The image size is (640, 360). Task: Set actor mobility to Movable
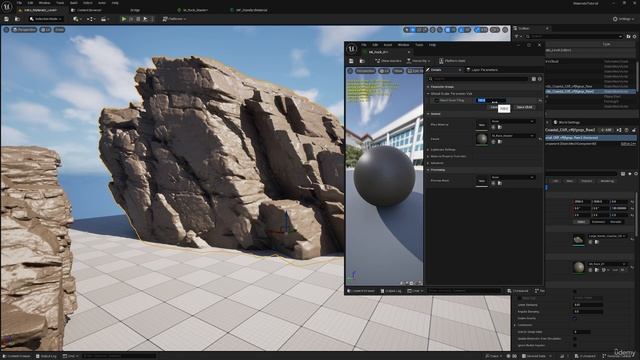point(616,222)
